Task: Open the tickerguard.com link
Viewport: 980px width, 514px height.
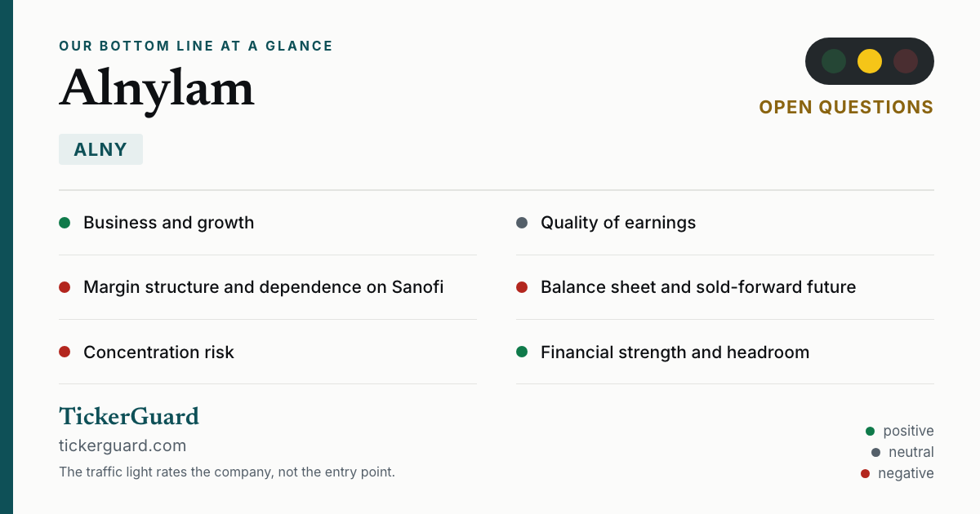Action: click(122, 445)
